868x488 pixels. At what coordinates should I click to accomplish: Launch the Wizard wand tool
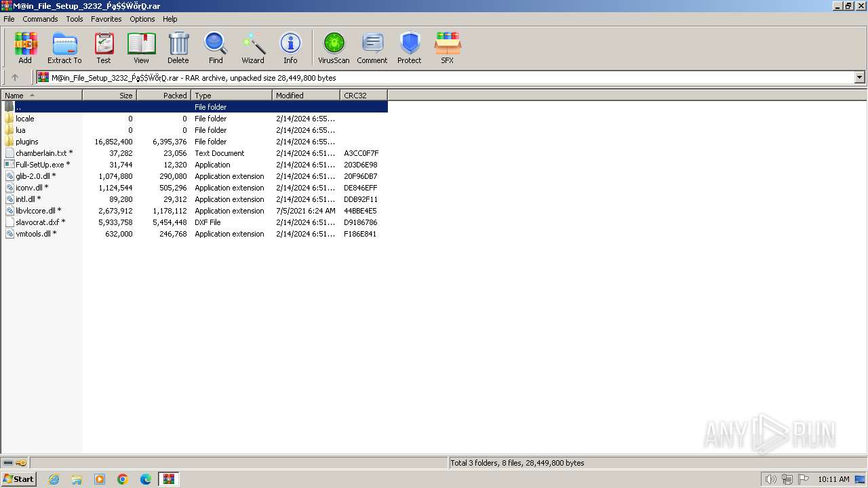point(253,48)
